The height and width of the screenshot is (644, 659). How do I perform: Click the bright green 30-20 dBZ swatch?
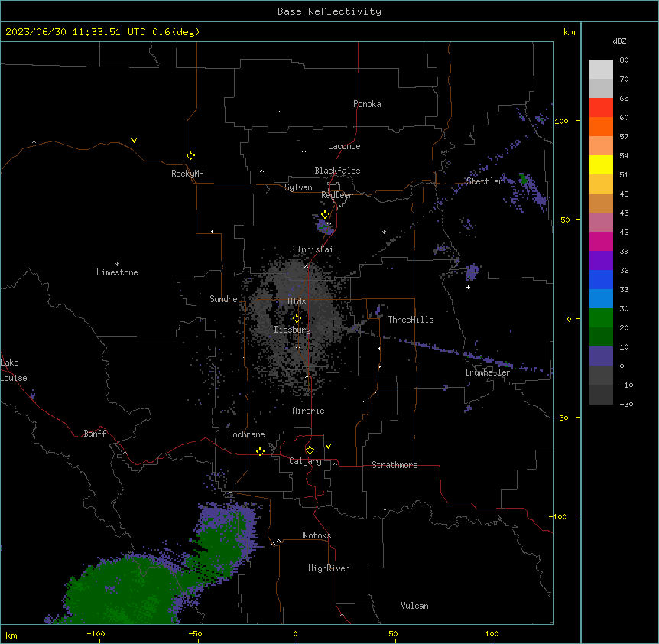point(601,318)
